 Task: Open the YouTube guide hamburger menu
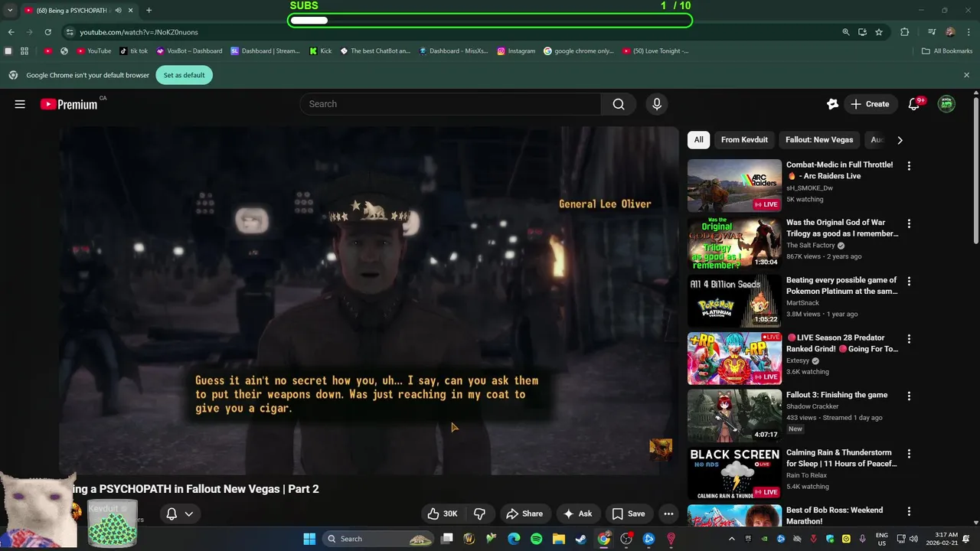(x=20, y=104)
